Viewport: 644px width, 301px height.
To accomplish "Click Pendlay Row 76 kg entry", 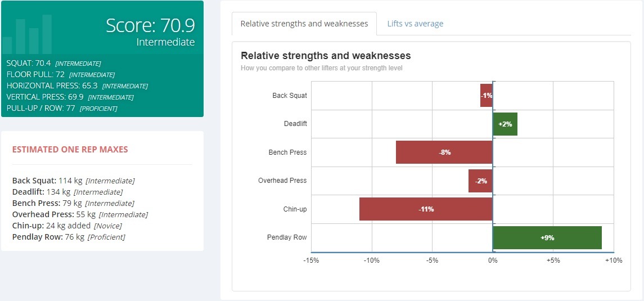I will pyautogui.click(x=69, y=237).
